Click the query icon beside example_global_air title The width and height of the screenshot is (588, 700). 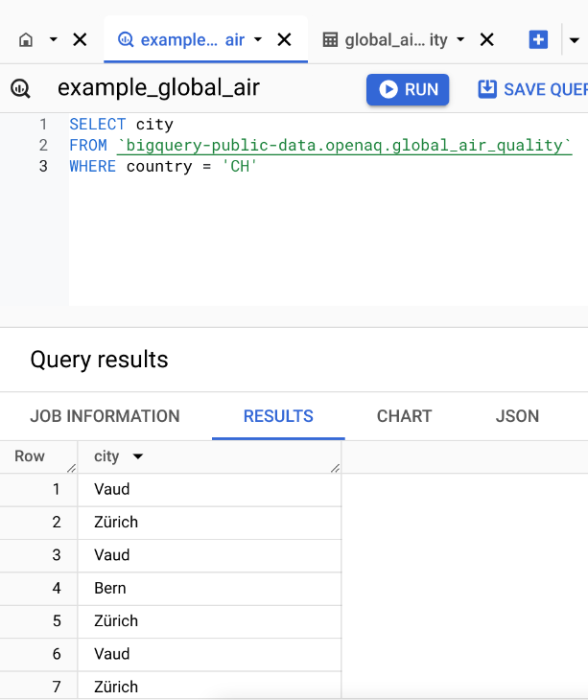(x=20, y=89)
